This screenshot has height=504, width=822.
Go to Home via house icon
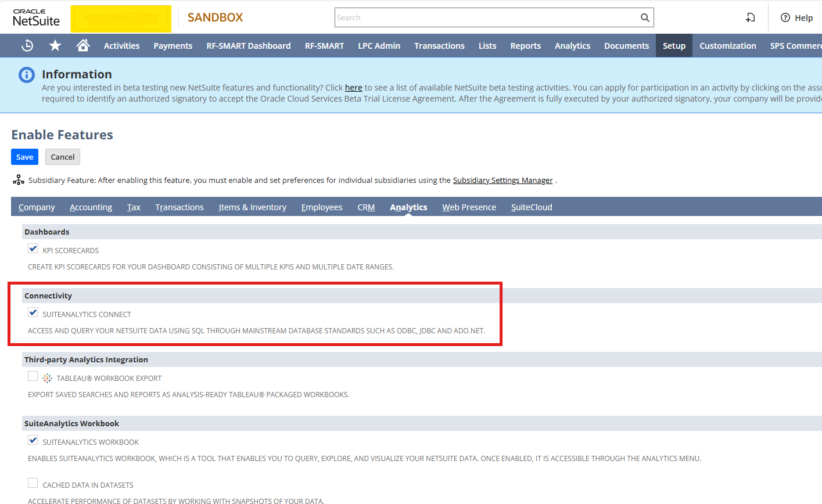(83, 45)
